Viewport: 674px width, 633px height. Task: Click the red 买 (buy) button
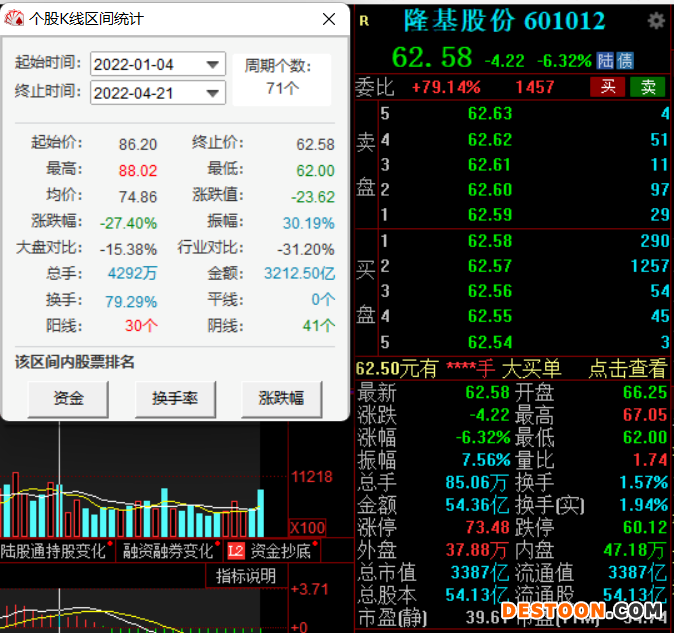click(x=606, y=87)
